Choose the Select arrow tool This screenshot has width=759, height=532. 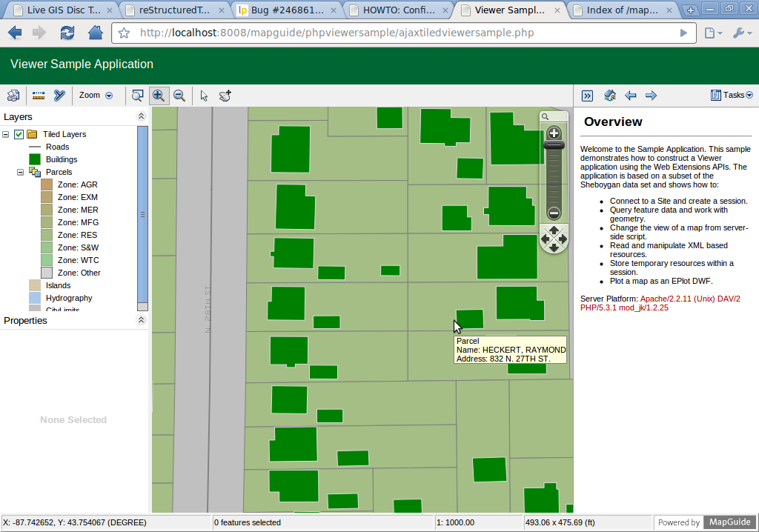tap(205, 96)
